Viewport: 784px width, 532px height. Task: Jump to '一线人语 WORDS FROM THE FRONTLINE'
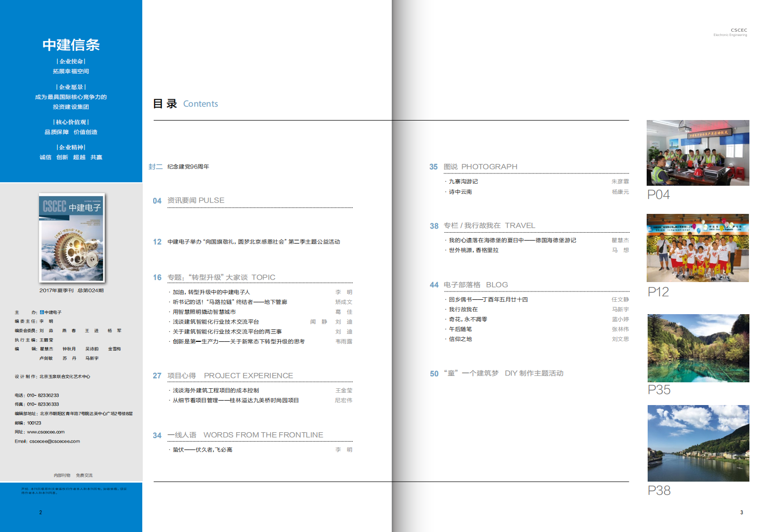pyautogui.click(x=245, y=435)
